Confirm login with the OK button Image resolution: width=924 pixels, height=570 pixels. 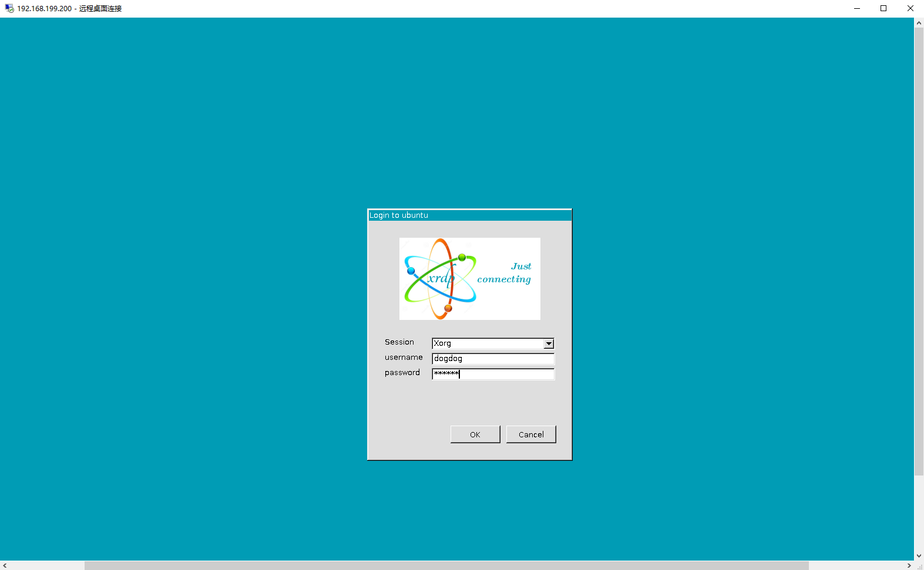click(x=475, y=434)
